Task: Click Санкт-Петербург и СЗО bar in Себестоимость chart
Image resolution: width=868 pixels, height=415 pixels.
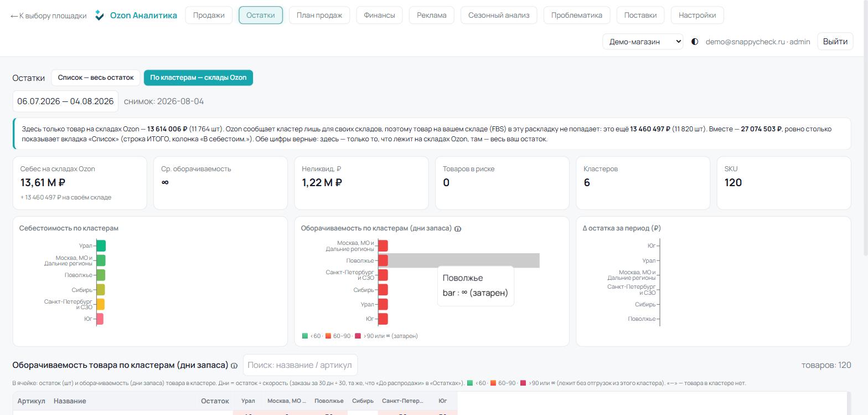Action: coord(101,304)
